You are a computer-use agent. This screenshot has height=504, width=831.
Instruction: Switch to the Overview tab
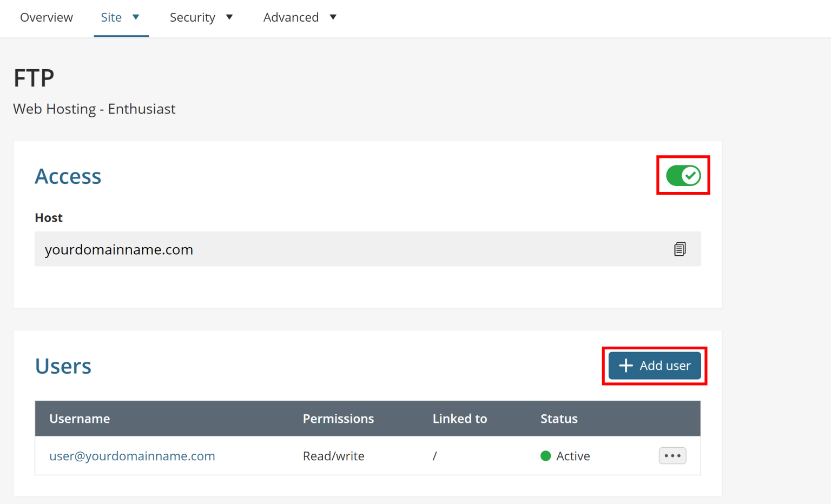47,17
